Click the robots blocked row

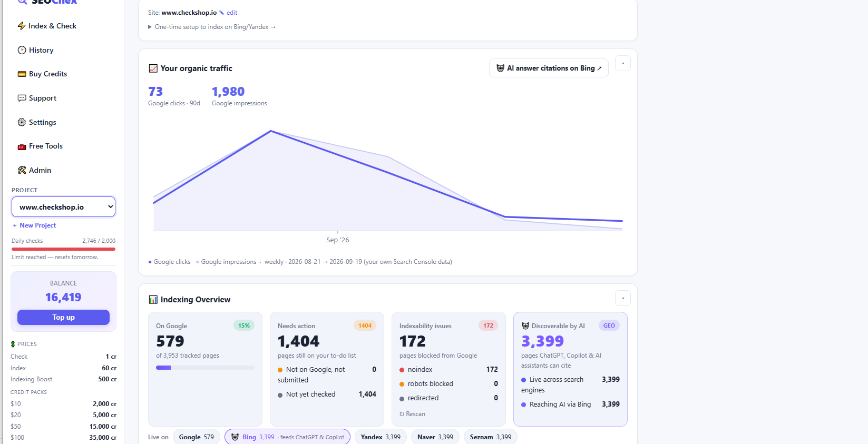point(448,384)
